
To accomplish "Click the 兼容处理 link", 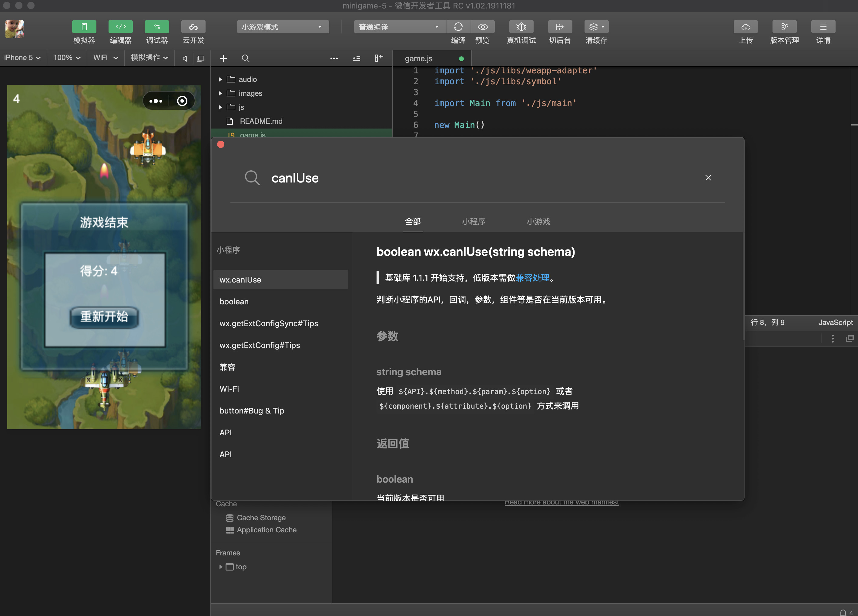I will 532,278.
